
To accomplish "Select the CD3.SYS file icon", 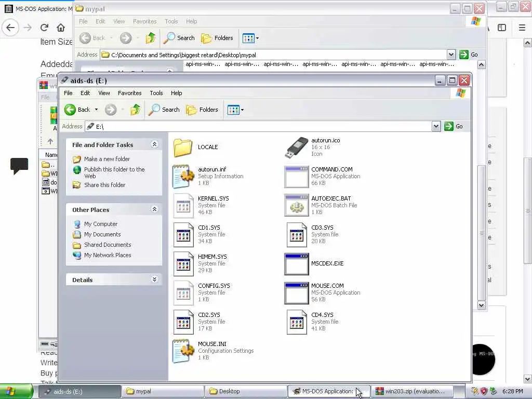I will tap(296, 234).
